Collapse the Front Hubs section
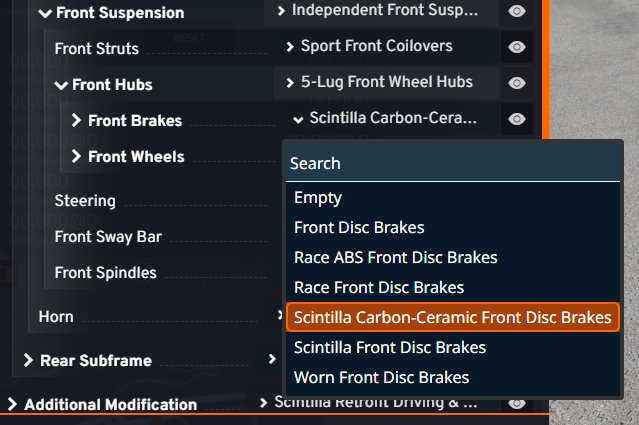This screenshot has height=425, width=639. (x=62, y=85)
